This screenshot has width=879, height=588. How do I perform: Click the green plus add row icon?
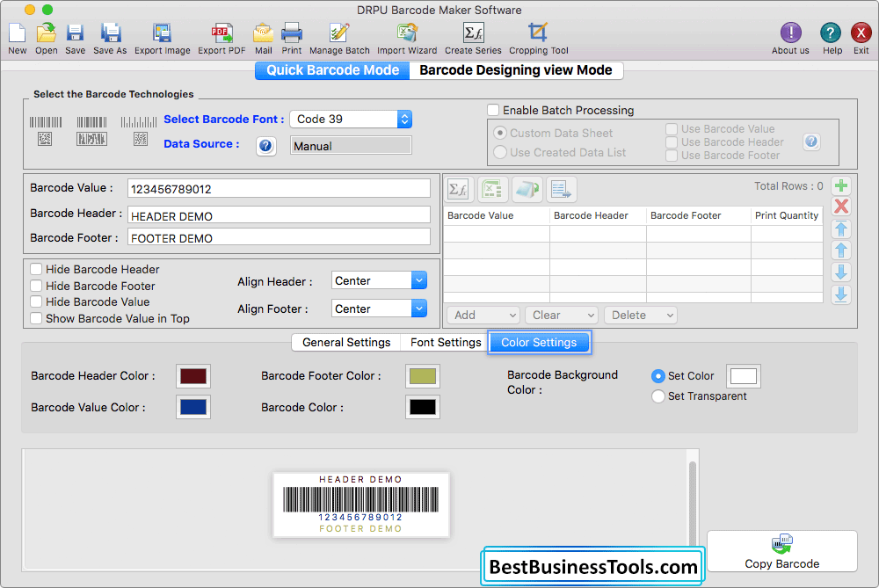(841, 185)
